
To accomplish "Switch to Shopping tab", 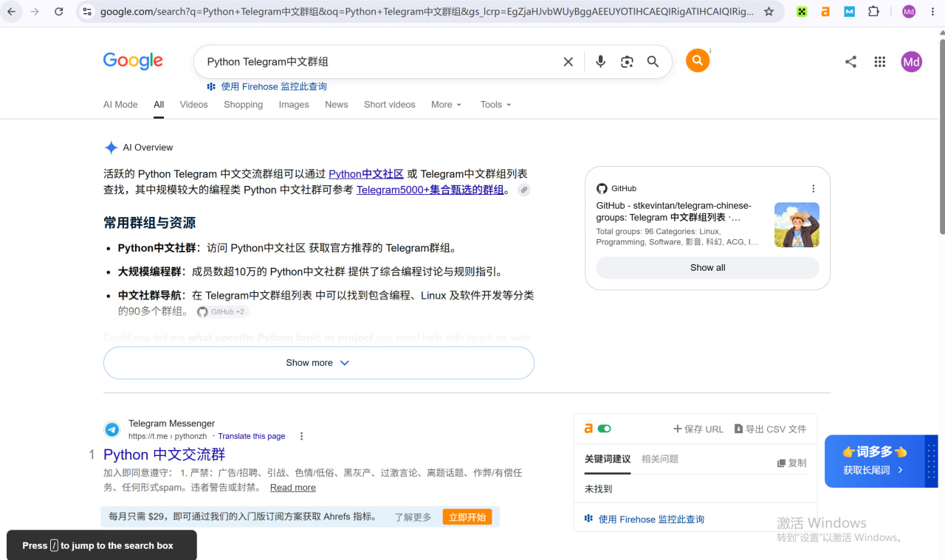I will coord(244,105).
